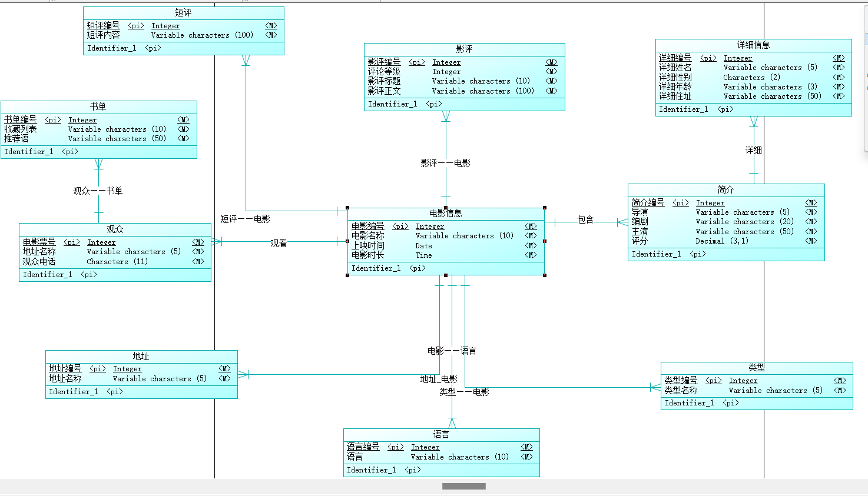Click the 影评——电影 relationship label
This screenshot has height=496, width=868.
(445, 163)
